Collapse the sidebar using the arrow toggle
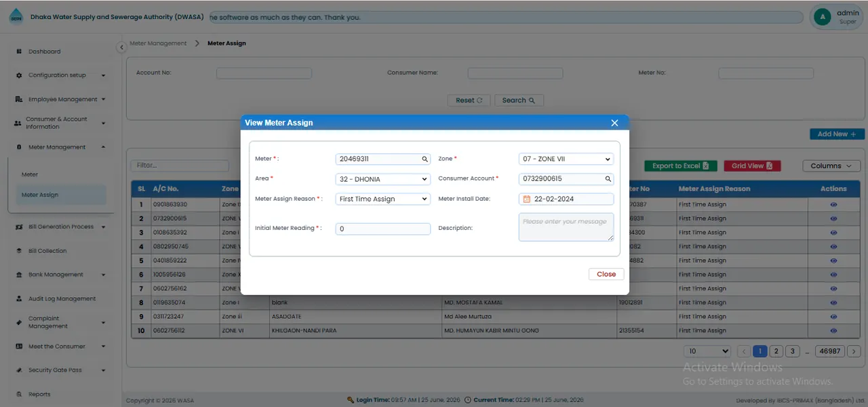Image resolution: width=868 pixels, height=407 pixels. point(121,47)
